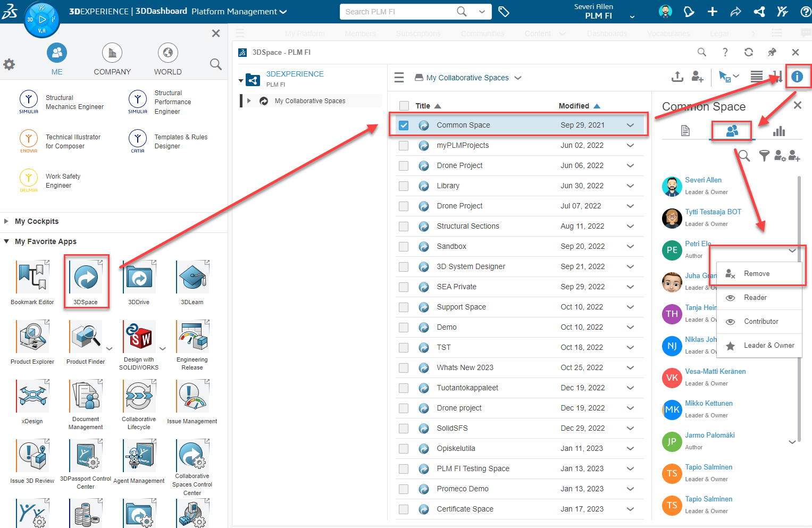This screenshot has height=528, width=812.
Task: Uncheck the Common Space checkbox
Action: click(404, 125)
